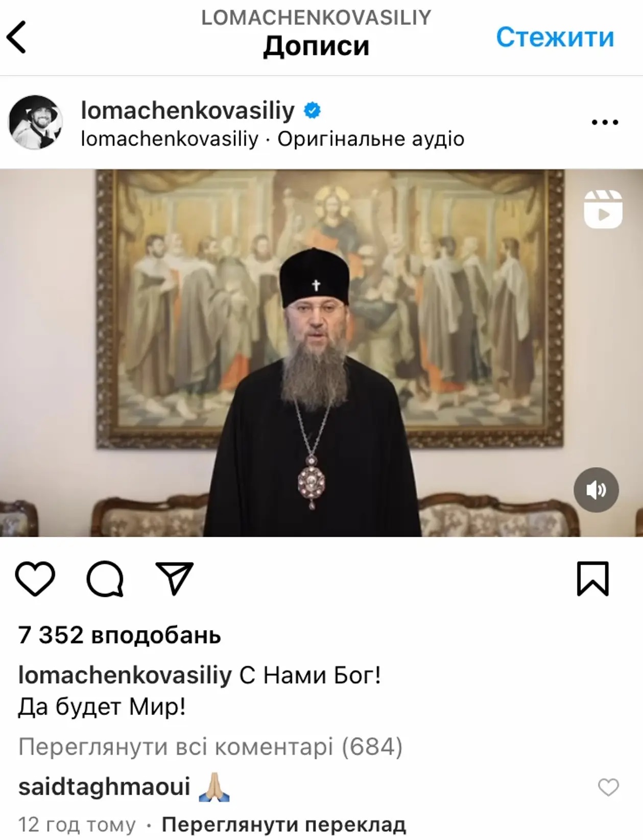Open lomachenkovasiliy username in the caption
Viewport: 643px width, 840px height.
pyautogui.click(x=125, y=676)
